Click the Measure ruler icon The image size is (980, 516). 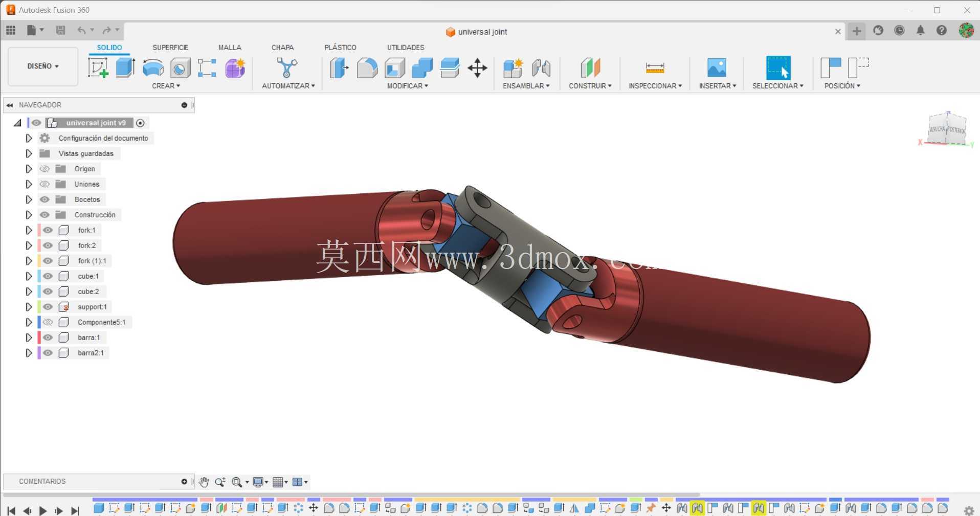pos(655,68)
